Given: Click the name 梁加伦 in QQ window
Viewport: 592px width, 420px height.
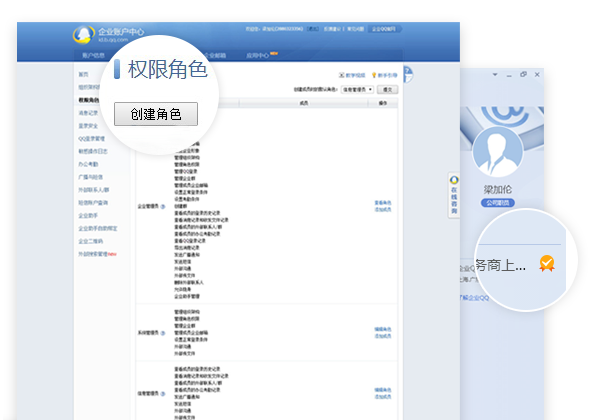Looking at the screenshot, I should point(498,189).
